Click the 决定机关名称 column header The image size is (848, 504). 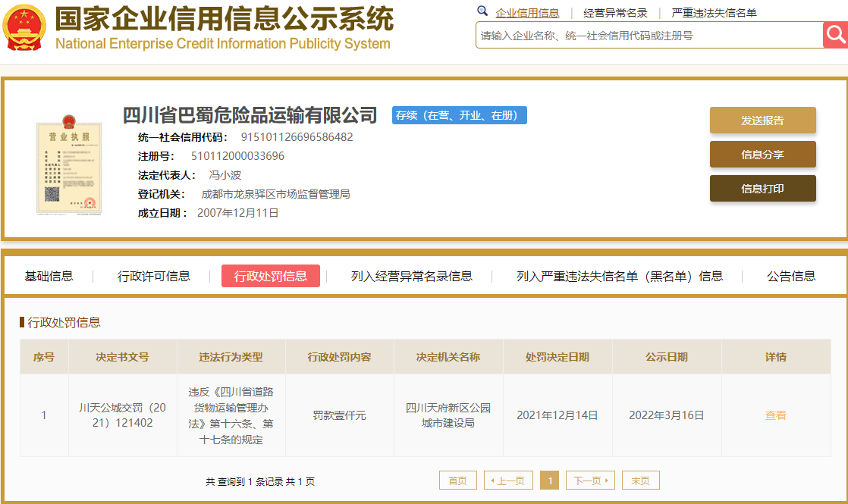[448, 357]
